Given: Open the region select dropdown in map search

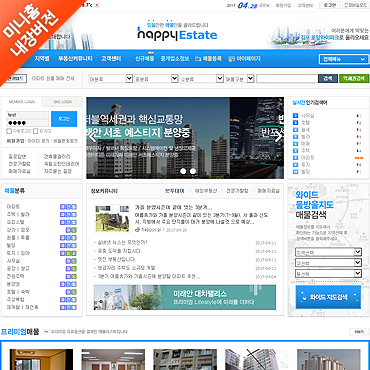Looking at the screenshot, I should point(328,252).
